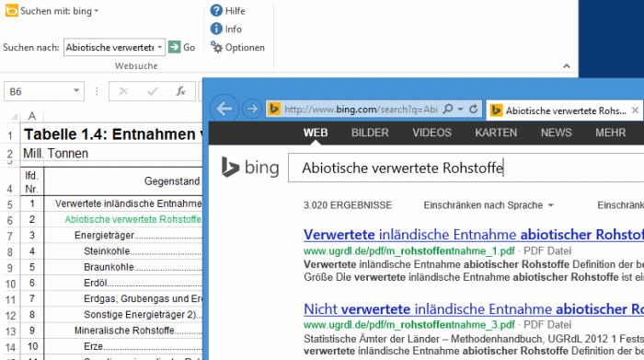Select the 'Erdöl' cell

[x=123, y=284]
